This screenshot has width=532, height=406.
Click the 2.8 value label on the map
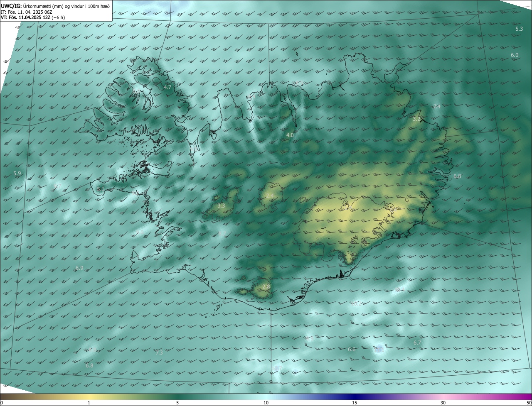[x=266, y=286]
